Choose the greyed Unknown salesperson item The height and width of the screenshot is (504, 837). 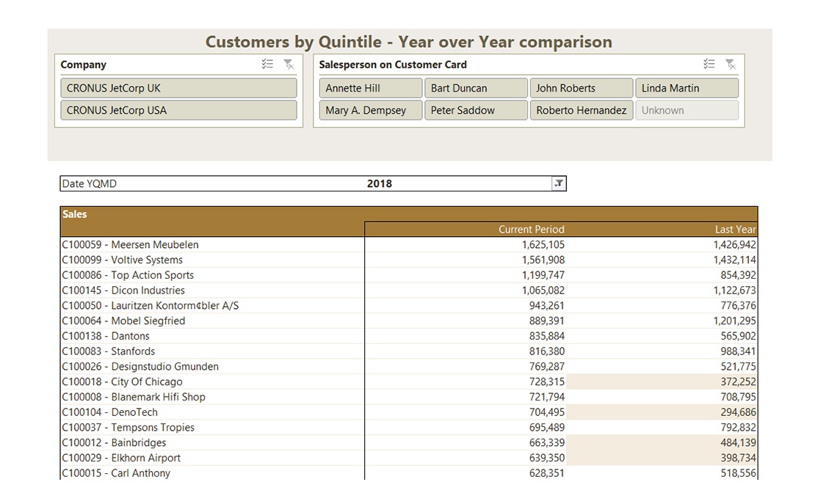coord(687,110)
